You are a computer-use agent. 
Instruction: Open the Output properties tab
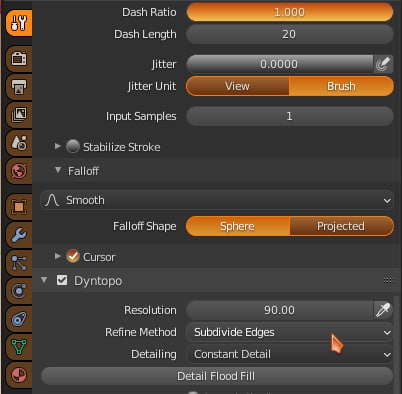pos(19,87)
